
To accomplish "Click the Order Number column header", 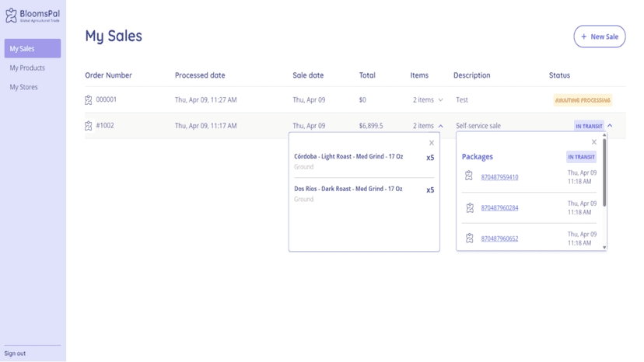I will tap(108, 75).
